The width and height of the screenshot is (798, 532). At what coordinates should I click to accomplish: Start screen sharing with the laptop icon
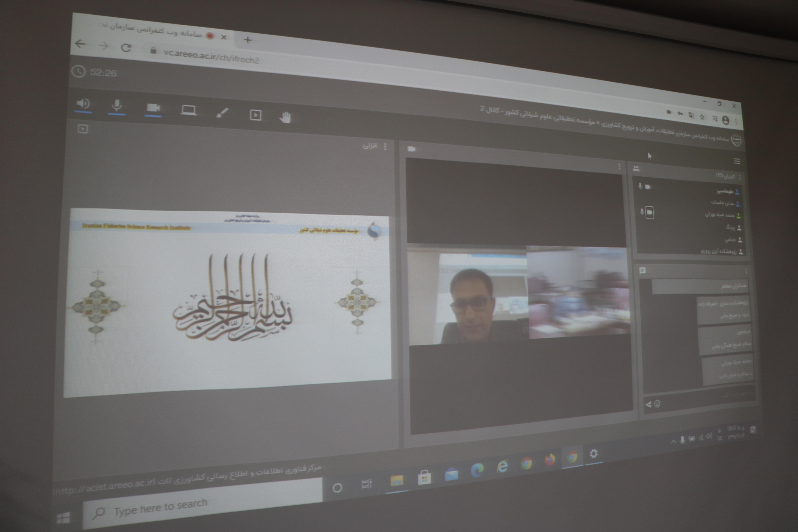(x=188, y=110)
